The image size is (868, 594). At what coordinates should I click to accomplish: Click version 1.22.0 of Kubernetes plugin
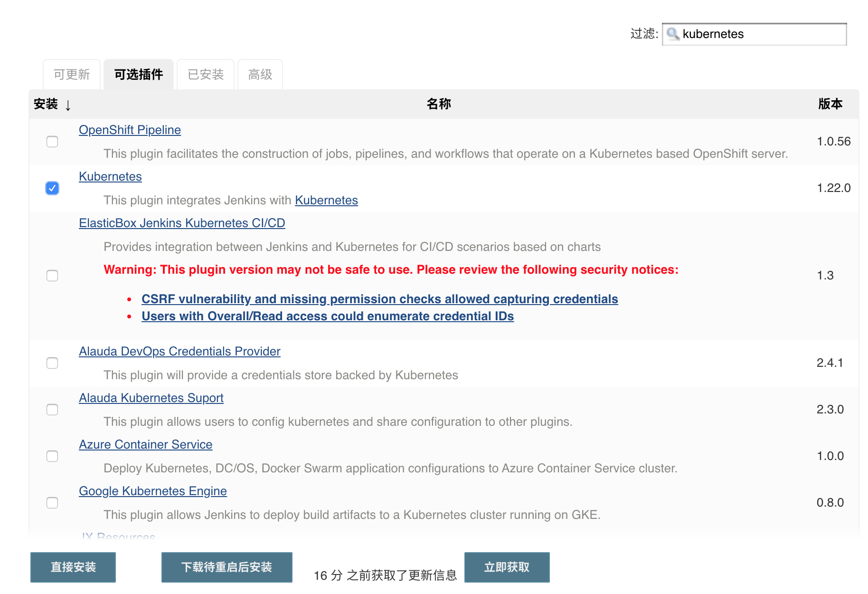click(833, 188)
